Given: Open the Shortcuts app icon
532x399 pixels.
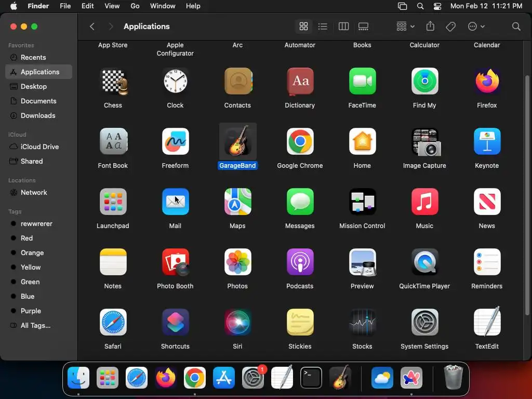Looking at the screenshot, I should click(x=175, y=322).
